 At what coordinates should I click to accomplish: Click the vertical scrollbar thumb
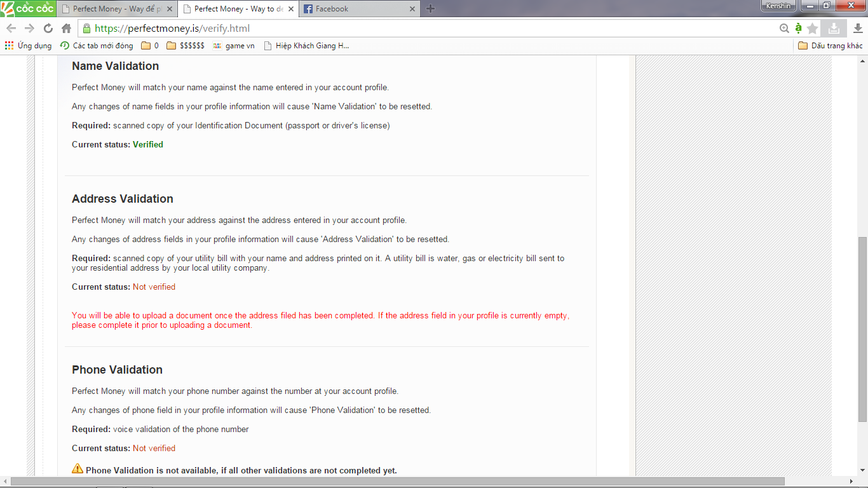862,329
